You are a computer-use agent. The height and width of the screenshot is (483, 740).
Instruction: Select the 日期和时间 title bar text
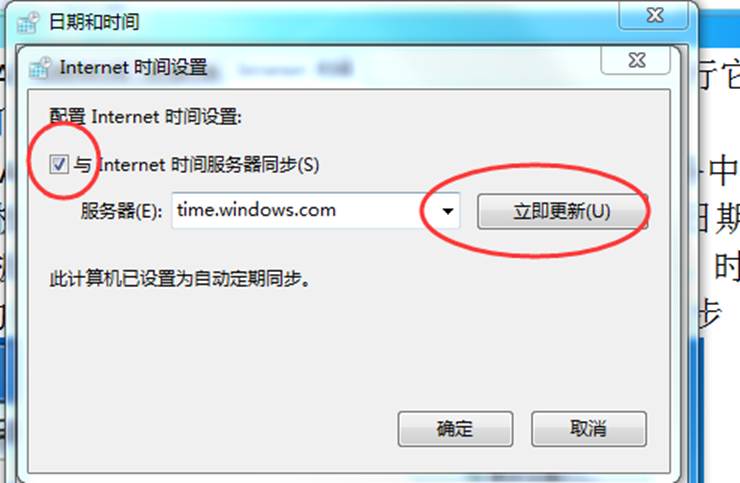pos(94,22)
